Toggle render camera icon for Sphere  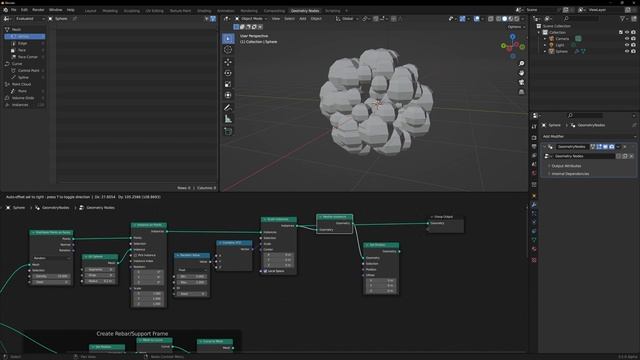pyautogui.click(x=633, y=51)
